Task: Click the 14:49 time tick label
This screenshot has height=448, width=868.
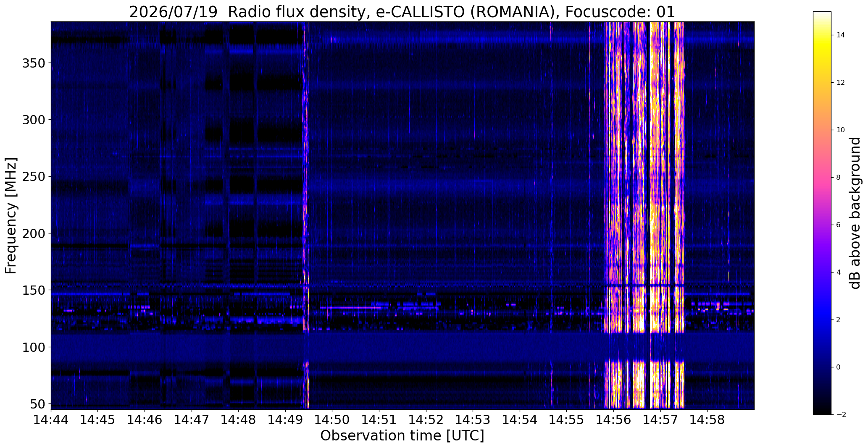Action: (285, 420)
